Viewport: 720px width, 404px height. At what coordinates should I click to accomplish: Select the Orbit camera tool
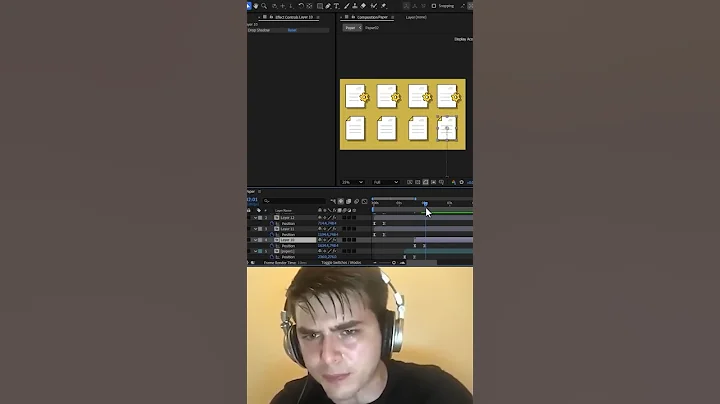275,6
